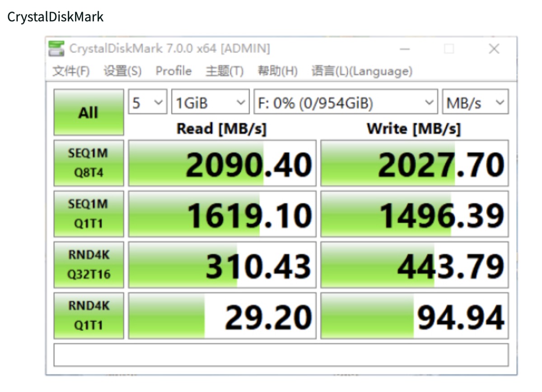Image resolution: width=542 pixels, height=392 pixels.
Task: Start the SEQ1M Q1T1 test
Action: click(89, 214)
